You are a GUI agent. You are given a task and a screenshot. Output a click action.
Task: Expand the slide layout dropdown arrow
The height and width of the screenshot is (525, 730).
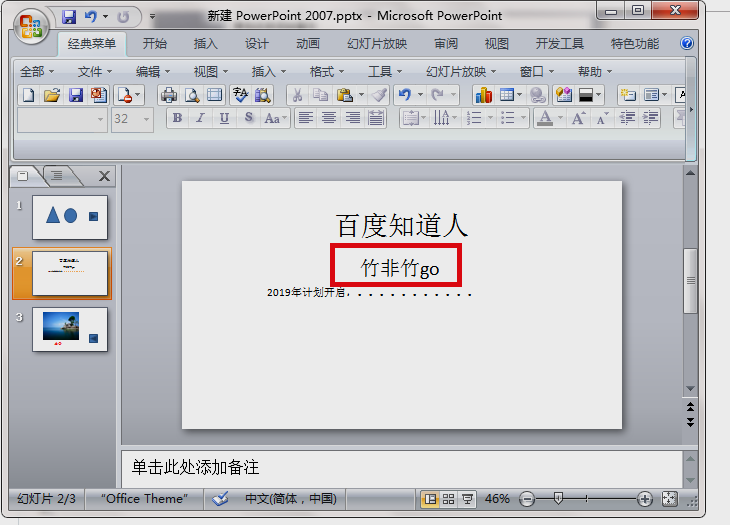664,95
